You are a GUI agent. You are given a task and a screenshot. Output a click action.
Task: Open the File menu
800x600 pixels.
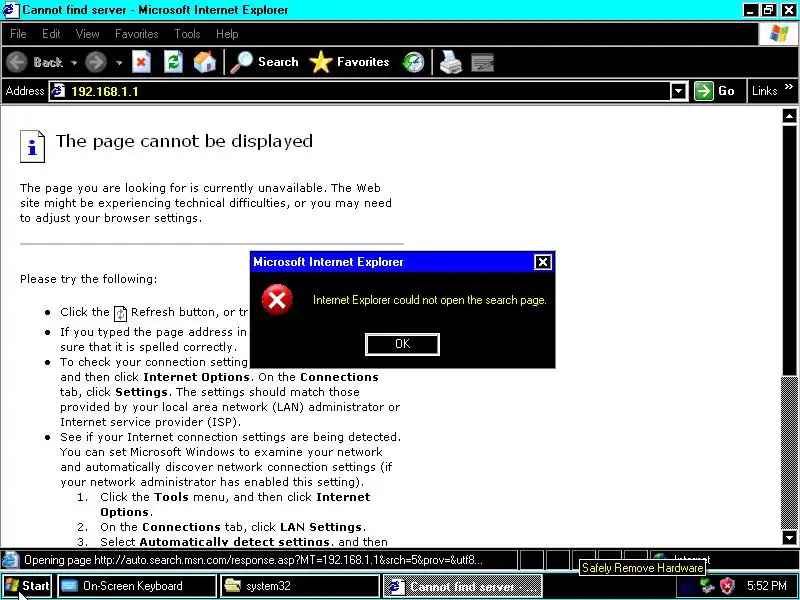pyautogui.click(x=18, y=34)
